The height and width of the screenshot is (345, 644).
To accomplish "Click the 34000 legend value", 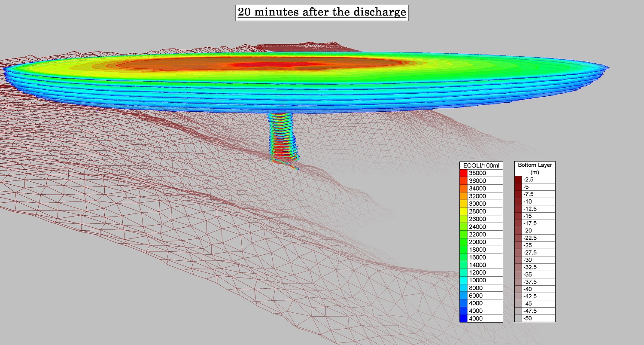I will click(477, 188).
